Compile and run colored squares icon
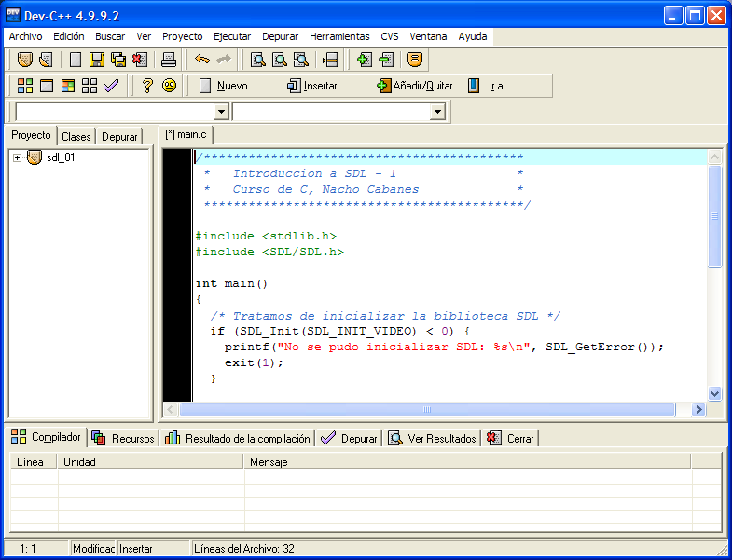Screen dimensions: 732x560 68,86
